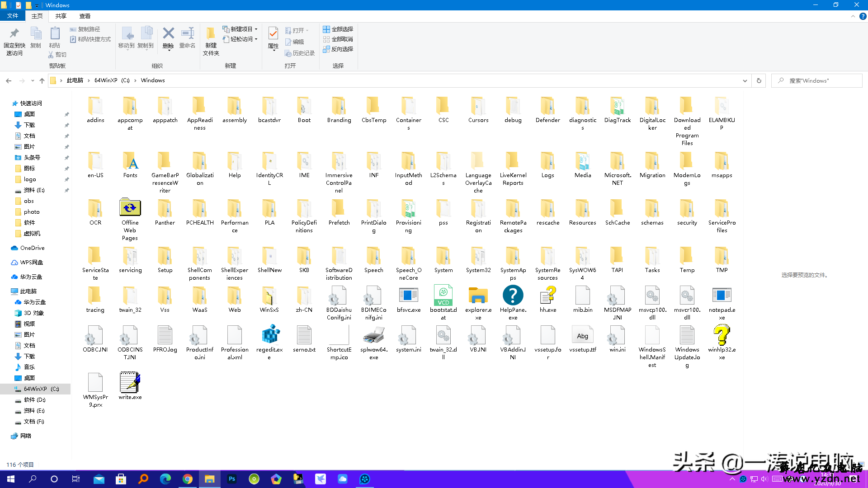Select winhlp32.exe file icon

(x=722, y=335)
